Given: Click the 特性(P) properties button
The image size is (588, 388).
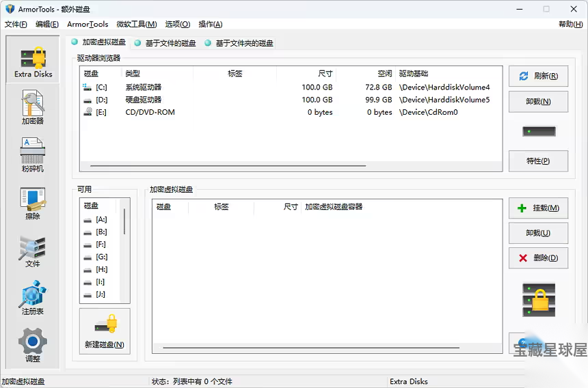Looking at the screenshot, I should pyautogui.click(x=538, y=161).
